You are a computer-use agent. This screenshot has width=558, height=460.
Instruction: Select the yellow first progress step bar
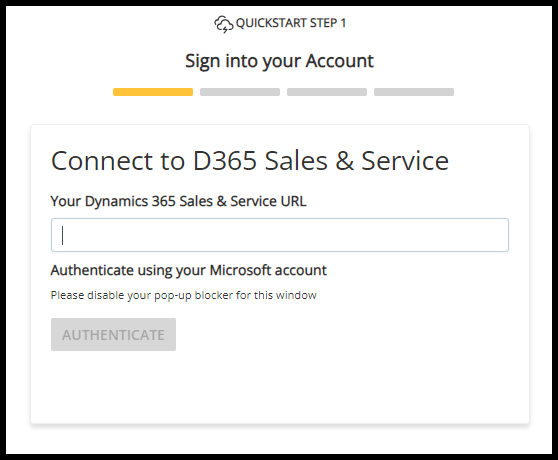[x=153, y=92]
